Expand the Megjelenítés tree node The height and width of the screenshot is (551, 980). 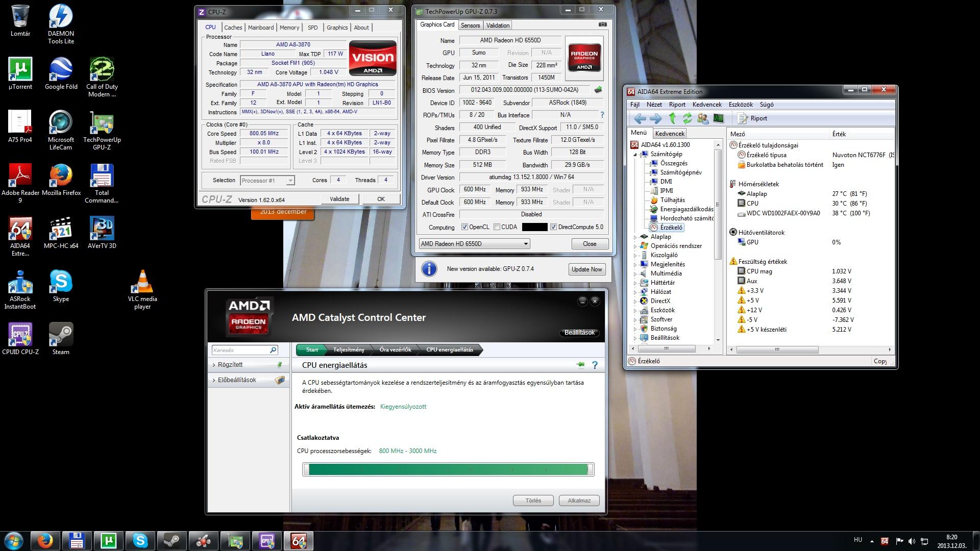pyautogui.click(x=635, y=264)
